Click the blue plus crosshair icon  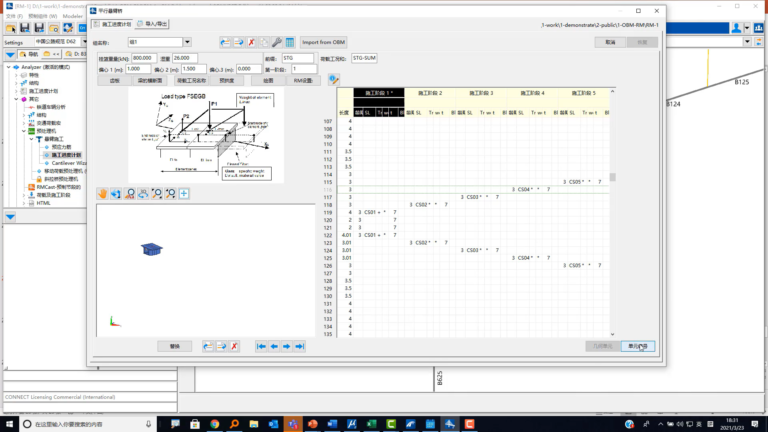184,193
